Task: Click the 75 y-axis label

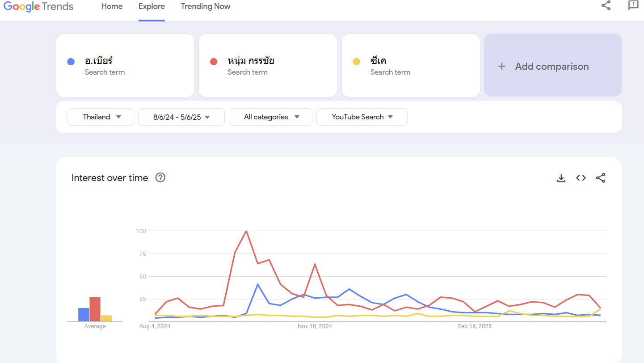Action: [x=143, y=253]
